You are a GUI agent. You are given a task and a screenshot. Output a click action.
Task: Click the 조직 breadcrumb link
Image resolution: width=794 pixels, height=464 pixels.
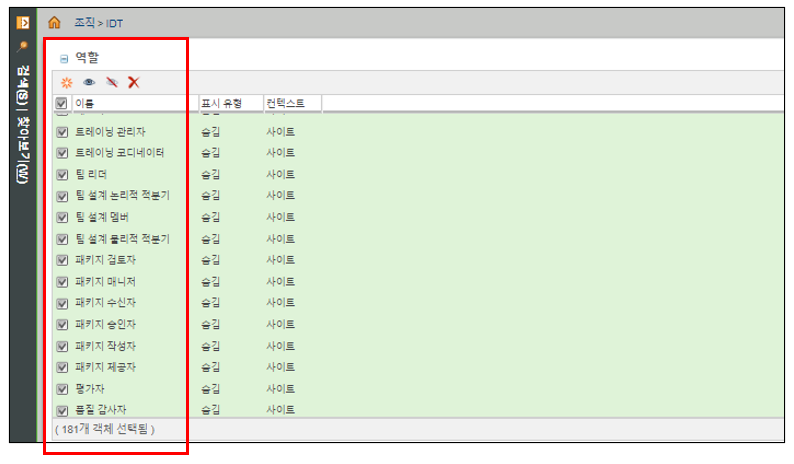(x=85, y=23)
